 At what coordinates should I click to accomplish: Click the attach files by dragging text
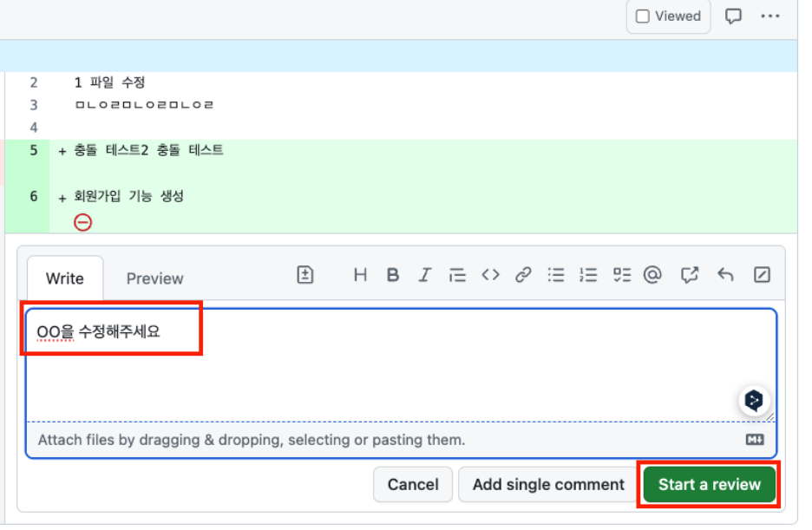click(252, 440)
